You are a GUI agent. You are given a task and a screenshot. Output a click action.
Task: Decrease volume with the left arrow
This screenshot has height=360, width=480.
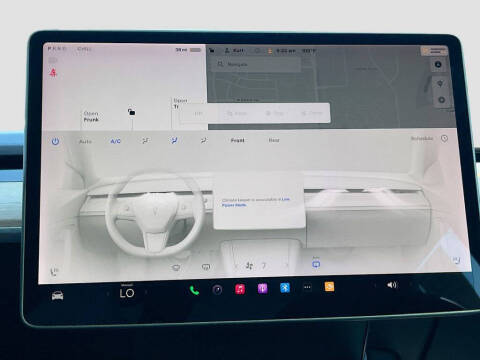375,285
